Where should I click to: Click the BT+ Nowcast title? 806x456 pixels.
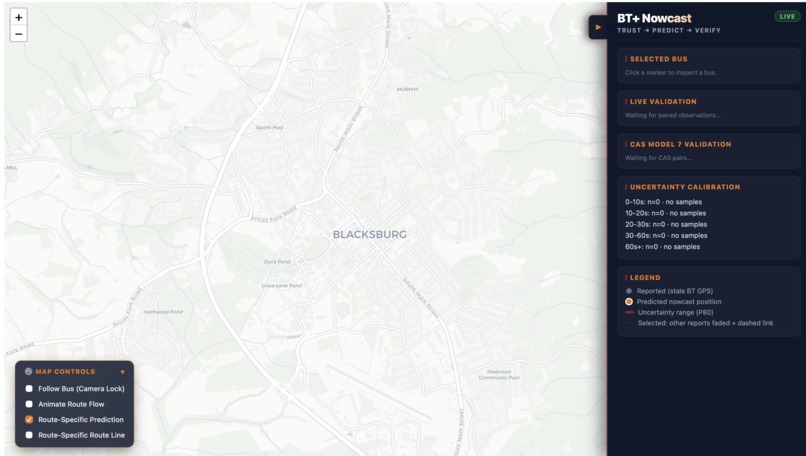(654, 18)
